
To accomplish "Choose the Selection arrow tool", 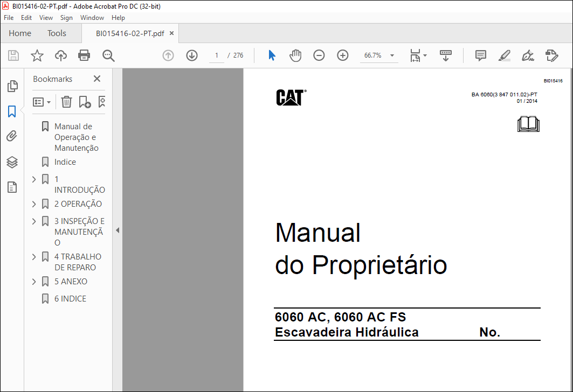I will [x=272, y=55].
